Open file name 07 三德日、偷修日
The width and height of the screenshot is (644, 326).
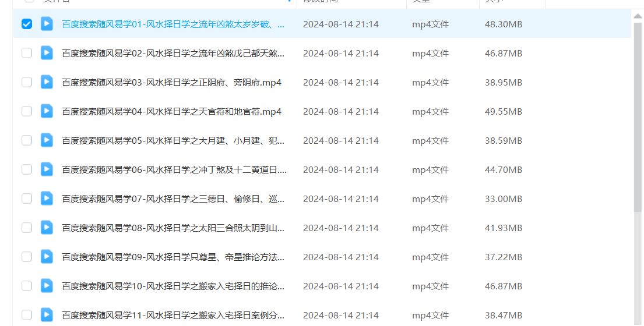point(173,199)
